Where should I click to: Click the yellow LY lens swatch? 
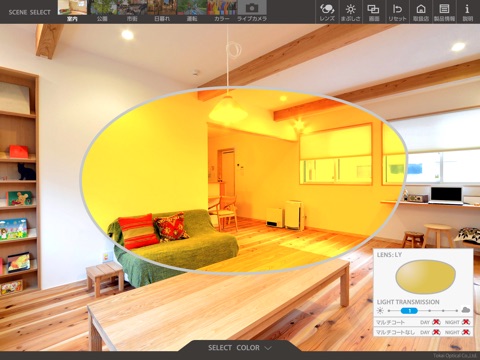[425, 277]
